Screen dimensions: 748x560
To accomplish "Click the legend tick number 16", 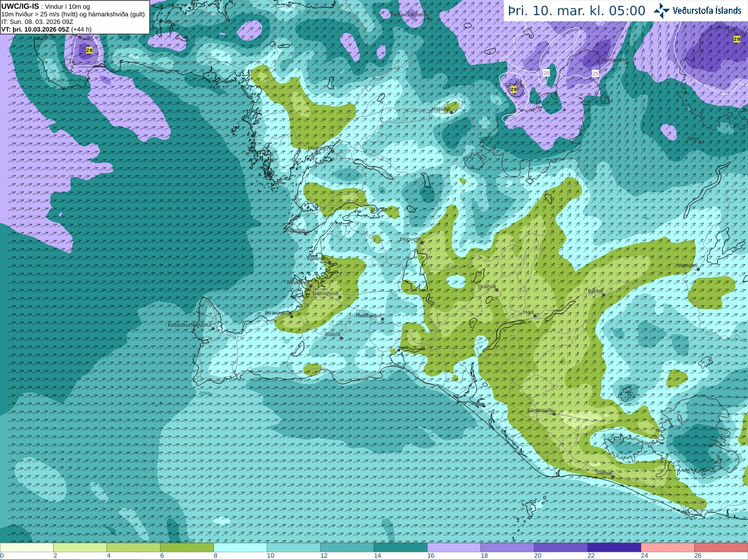I will [431, 556].
